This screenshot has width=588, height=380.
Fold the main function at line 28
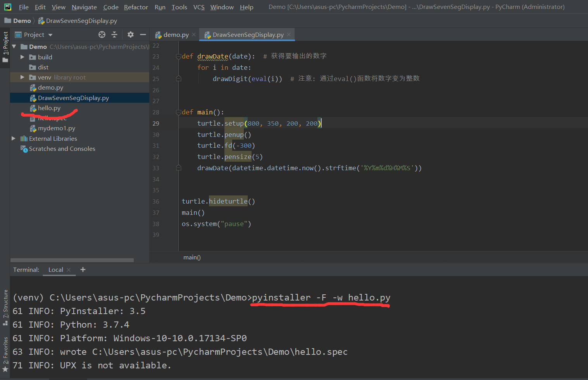tap(178, 112)
